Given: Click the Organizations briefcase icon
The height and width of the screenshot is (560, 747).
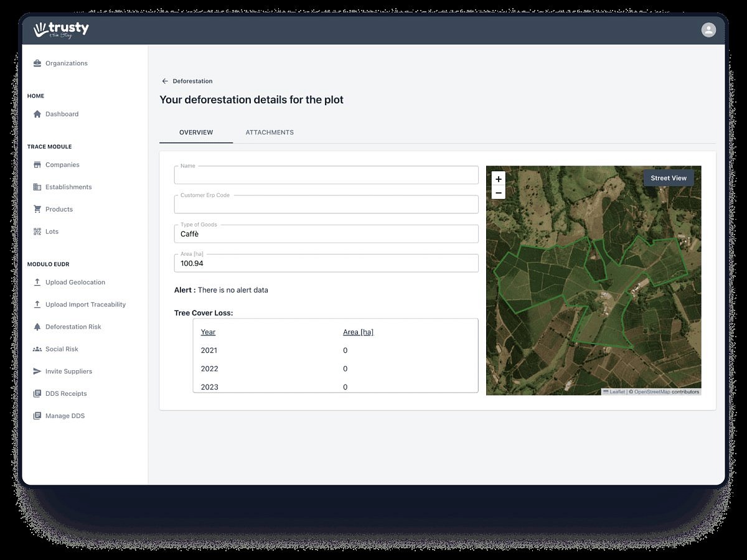Looking at the screenshot, I should [x=37, y=63].
